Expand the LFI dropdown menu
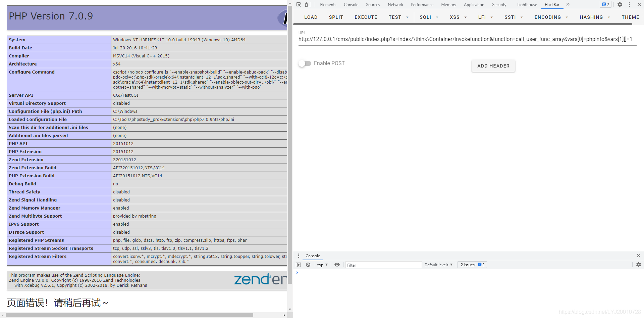Image resolution: width=644 pixels, height=318 pixels. tap(485, 17)
